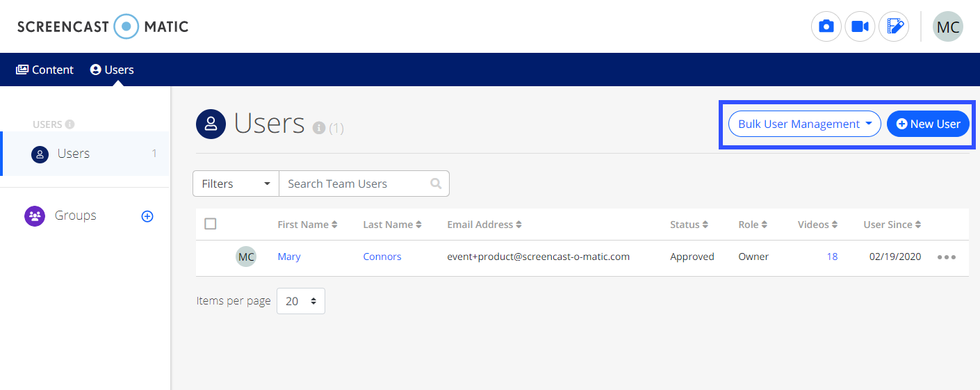This screenshot has width=980, height=390.
Task: Click info icon next to Users title
Action: coord(319,128)
